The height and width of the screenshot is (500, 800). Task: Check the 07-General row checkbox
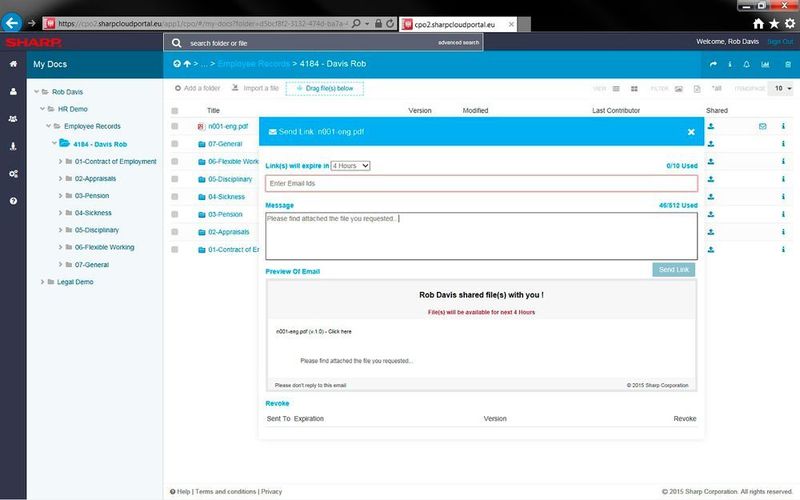pos(174,144)
